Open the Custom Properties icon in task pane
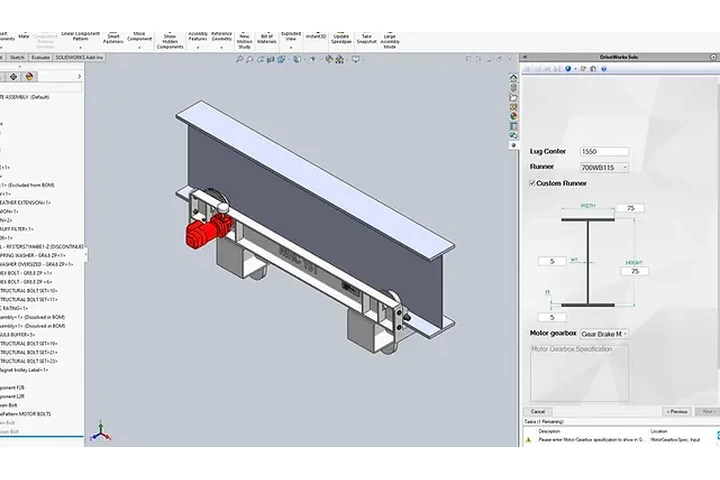 (513, 126)
